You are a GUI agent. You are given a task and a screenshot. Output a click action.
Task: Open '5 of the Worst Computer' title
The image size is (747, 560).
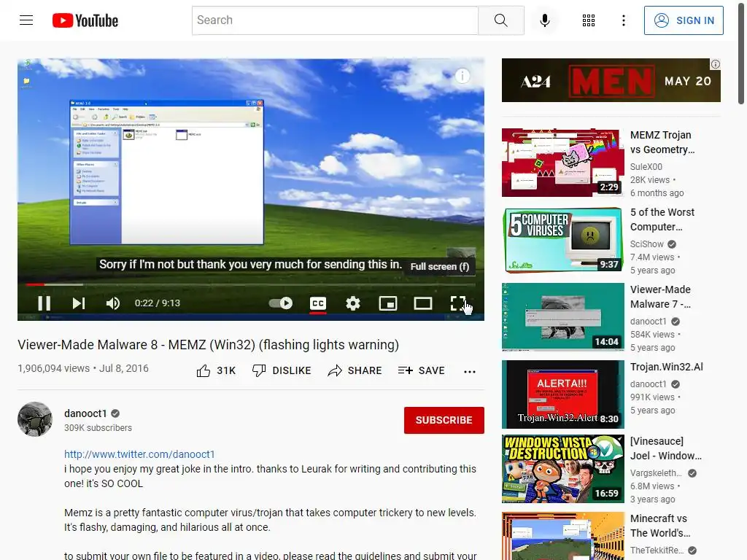tap(662, 219)
